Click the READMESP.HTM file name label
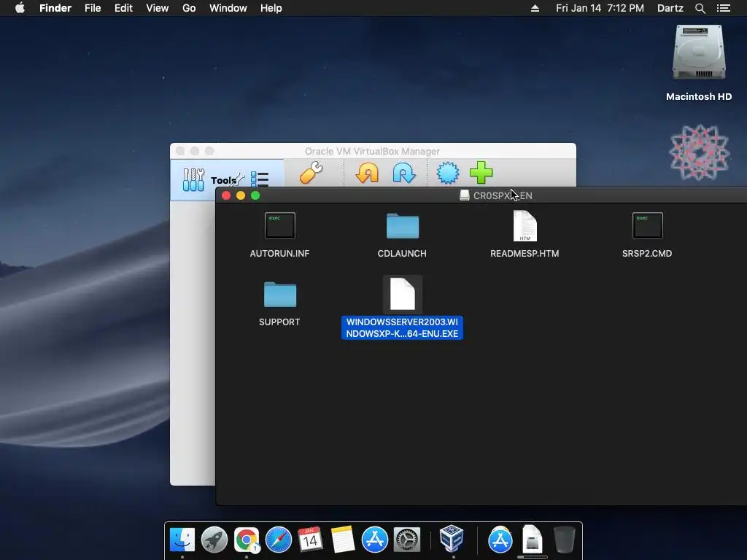747x560 pixels. coord(525,253)
